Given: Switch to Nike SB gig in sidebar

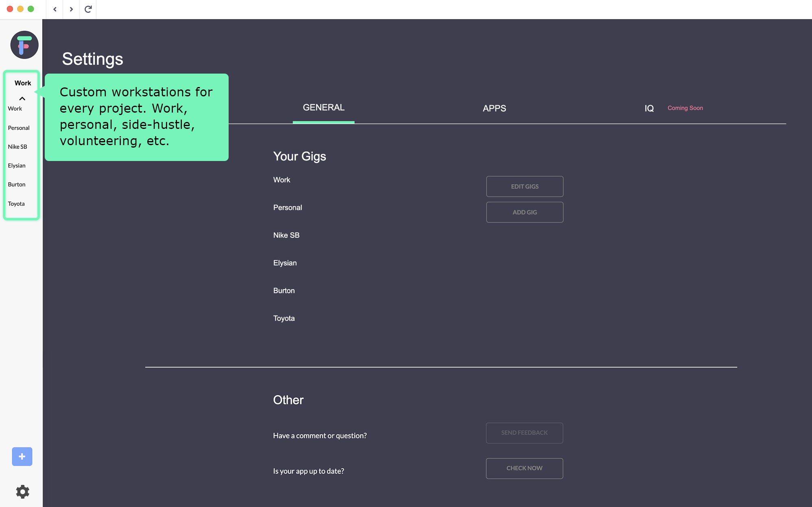Looking at the screenshot, I should tap(17, 147).
